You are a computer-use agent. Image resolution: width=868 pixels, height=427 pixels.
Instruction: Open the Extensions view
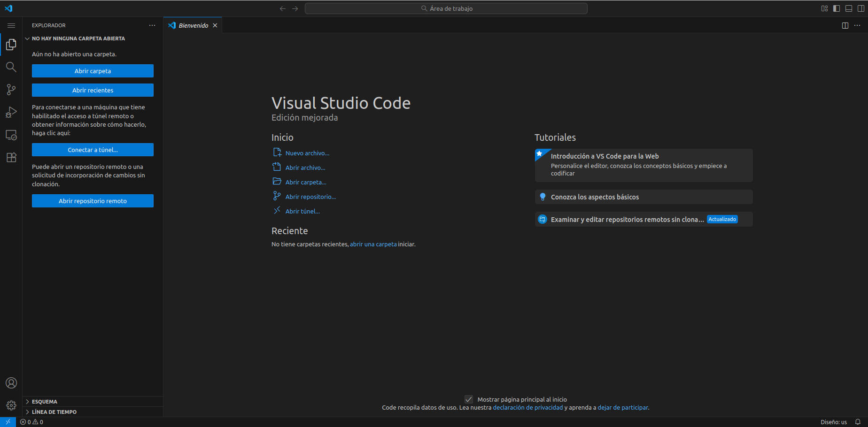click(11, 158)
